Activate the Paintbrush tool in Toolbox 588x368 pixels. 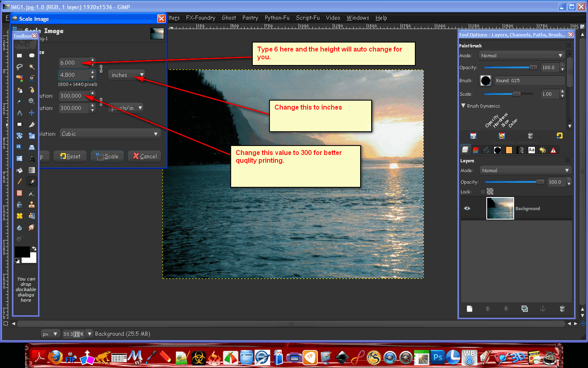pyautogui.click(x=31, y=182)
